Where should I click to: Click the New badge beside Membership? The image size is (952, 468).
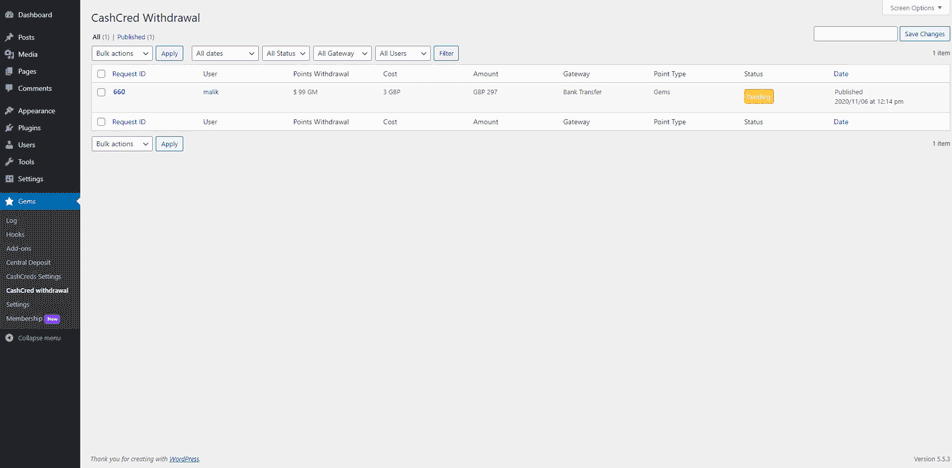click(52, 319)
